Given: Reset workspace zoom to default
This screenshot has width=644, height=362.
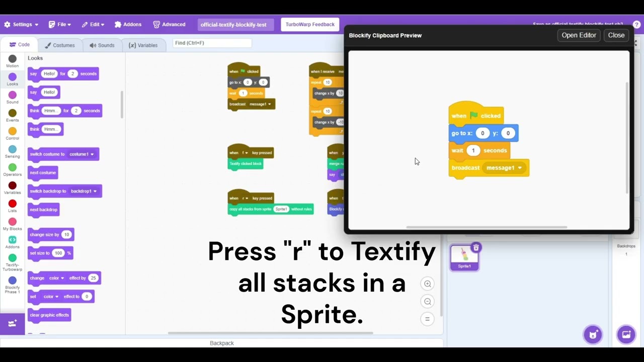Looking at the screenshot, I should [x=427, y=319].
